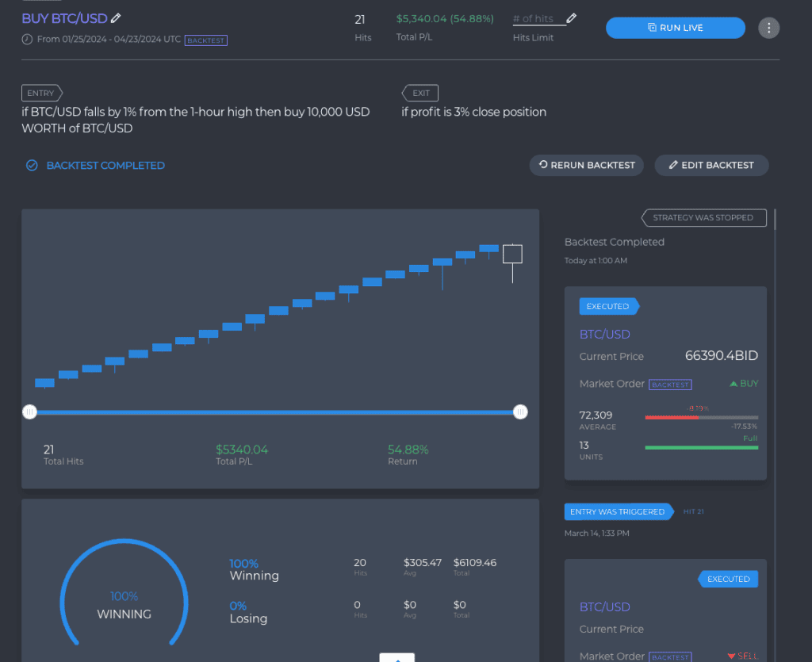Click BTC/USD link in lower executed card
Screen dimensions: 812x662
[604, 607]
